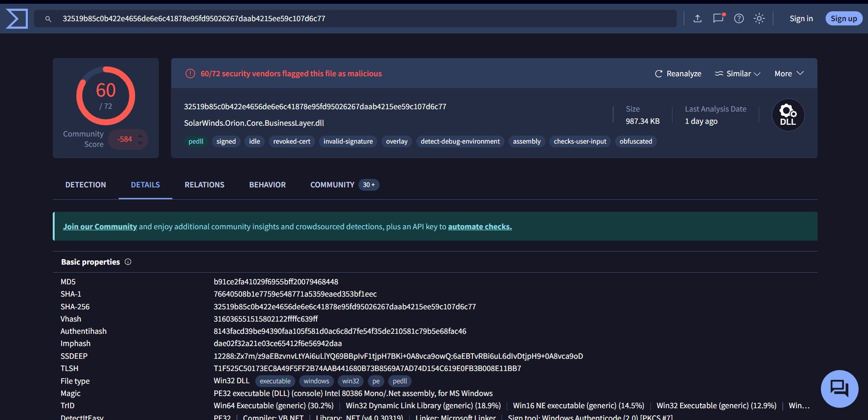
Task: Open the RELATIONS tab
Action: [x=204, y=185]
